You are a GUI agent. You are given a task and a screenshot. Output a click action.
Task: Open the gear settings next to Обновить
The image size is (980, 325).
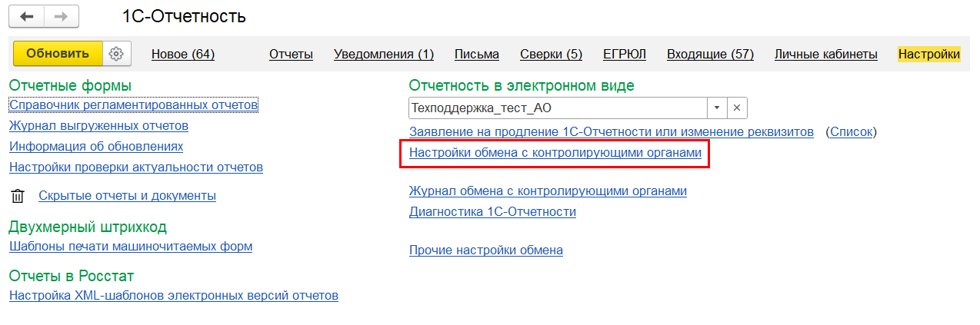pos(117,54)
